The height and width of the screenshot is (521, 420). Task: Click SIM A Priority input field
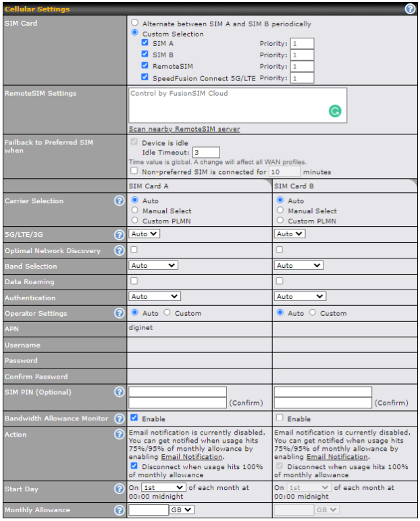click(302, 43)
